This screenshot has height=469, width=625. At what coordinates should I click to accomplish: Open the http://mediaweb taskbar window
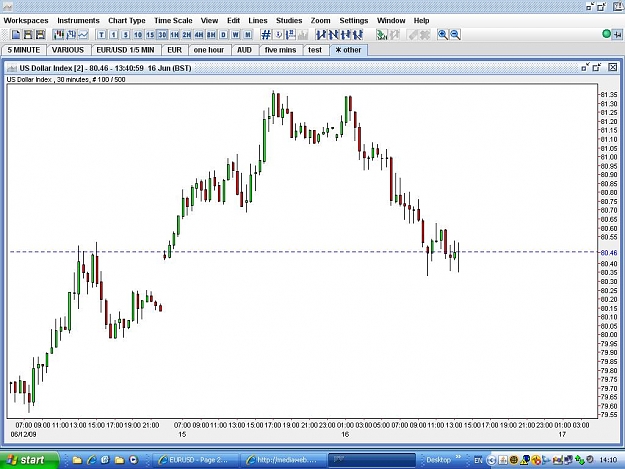(x=283, y=460)
